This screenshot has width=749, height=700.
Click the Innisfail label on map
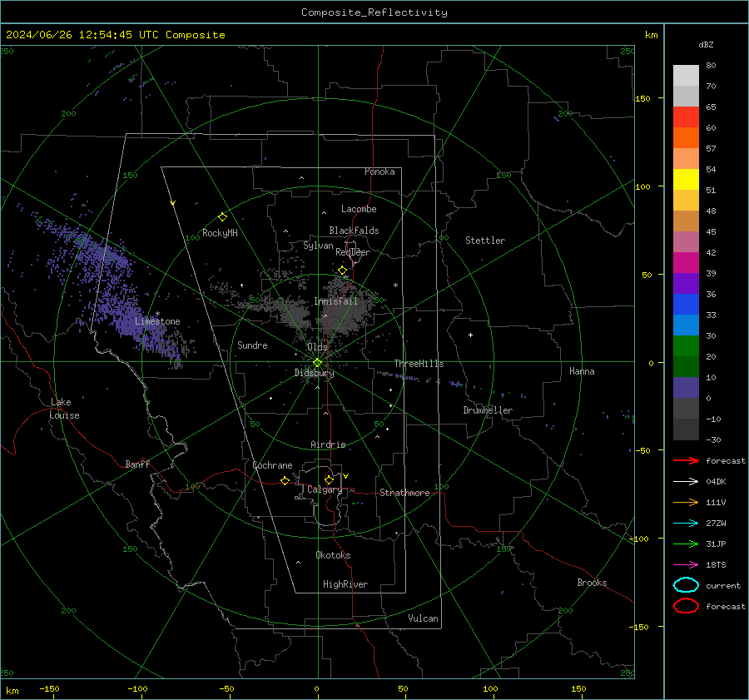336,301
